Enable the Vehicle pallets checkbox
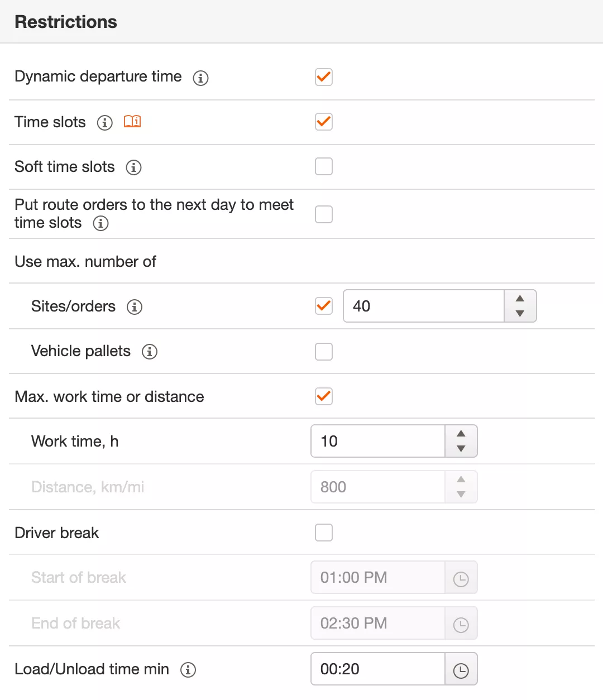This screenshot has height=700, width=603. click(324, 352)
